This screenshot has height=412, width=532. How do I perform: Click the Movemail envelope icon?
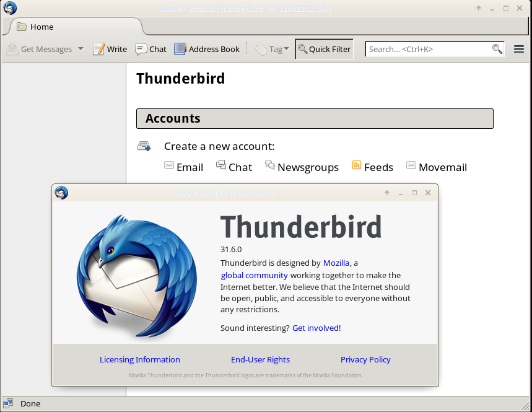pyautogui.click(x=411, y=165)
